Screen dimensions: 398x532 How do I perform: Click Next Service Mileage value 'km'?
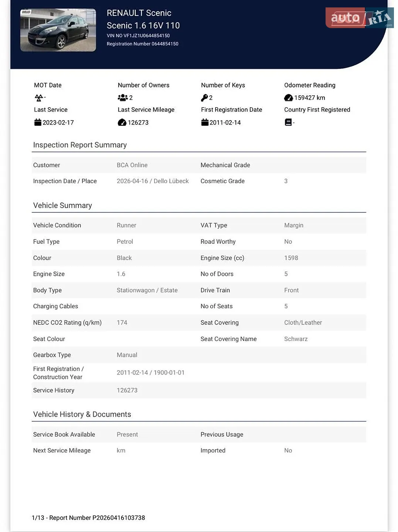point(121,451)
